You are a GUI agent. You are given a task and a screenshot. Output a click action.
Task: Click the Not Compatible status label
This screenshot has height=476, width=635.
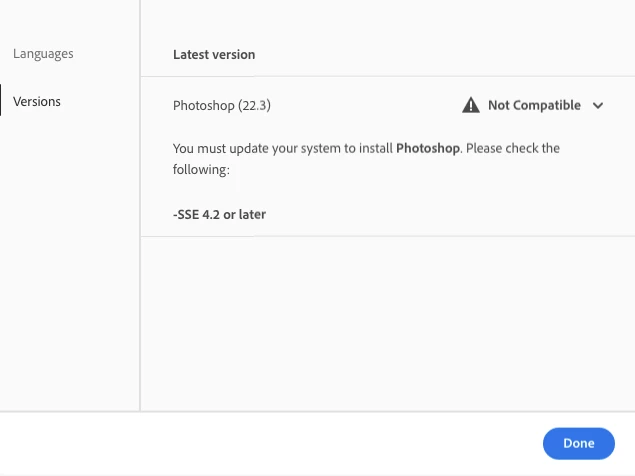534,105
